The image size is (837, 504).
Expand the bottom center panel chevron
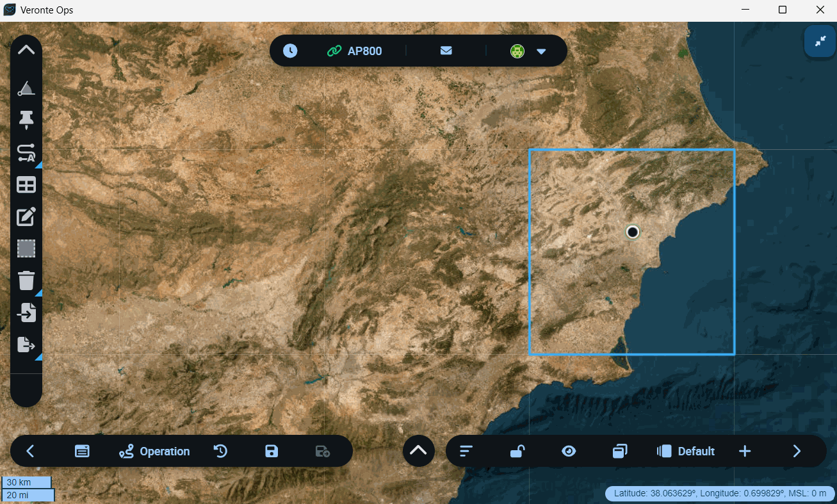418,451
